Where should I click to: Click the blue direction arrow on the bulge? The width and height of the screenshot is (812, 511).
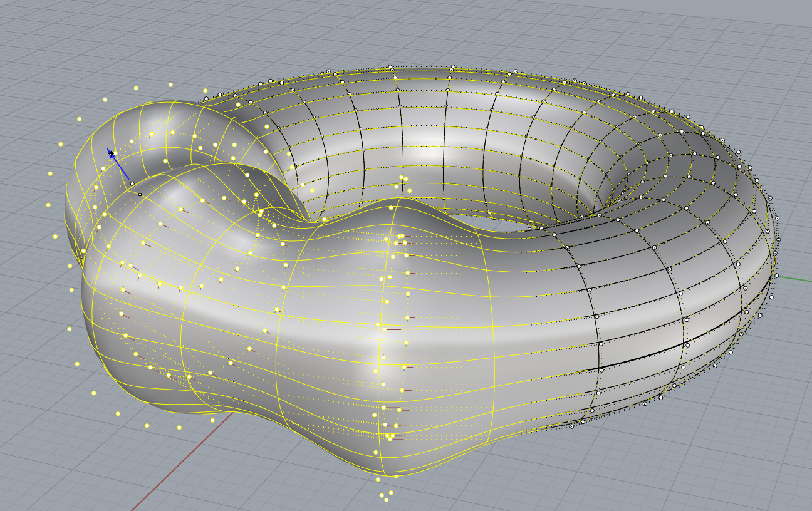[x=120, y=164]
